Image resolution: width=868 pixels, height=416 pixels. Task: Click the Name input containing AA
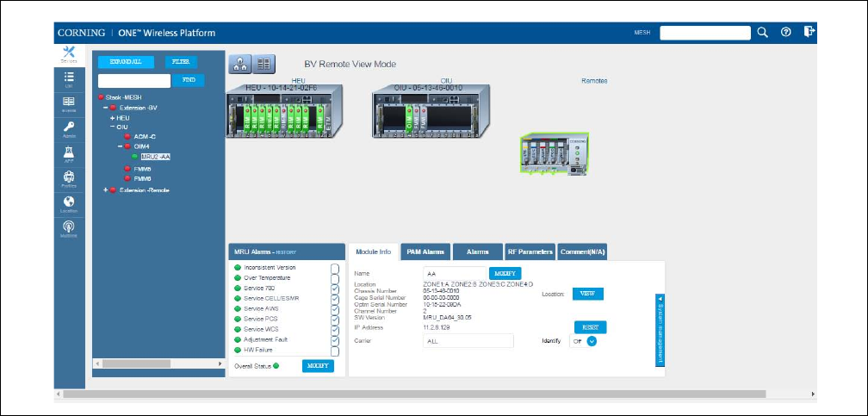455,274
